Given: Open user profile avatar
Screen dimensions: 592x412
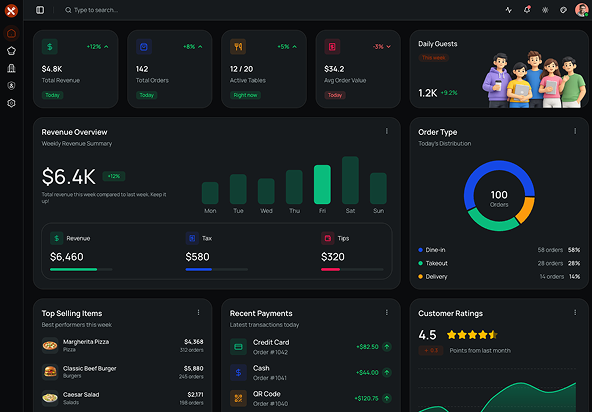Looking at the screenshot, I should click(x=581, y=10).
